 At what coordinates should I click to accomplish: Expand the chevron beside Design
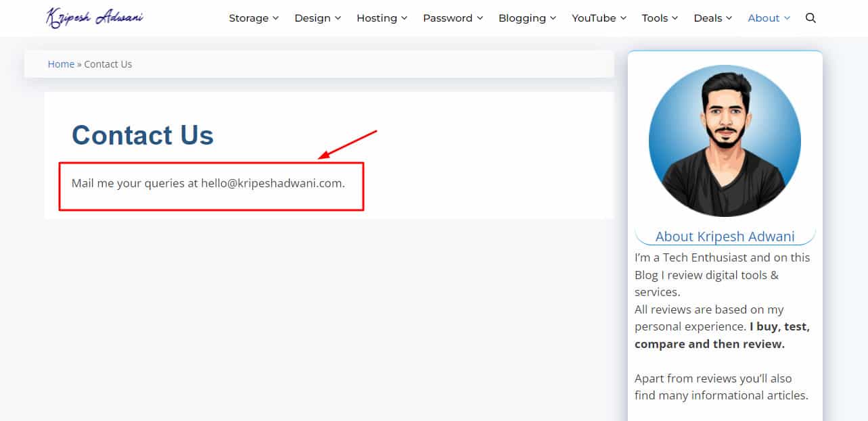coord(338,18)
